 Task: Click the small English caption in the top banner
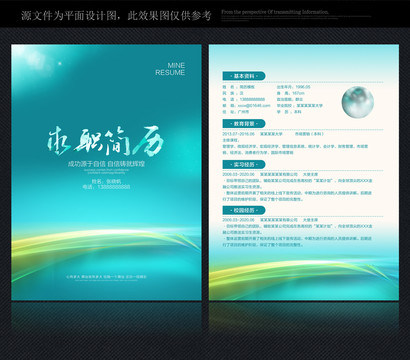[x=275, y=12]
